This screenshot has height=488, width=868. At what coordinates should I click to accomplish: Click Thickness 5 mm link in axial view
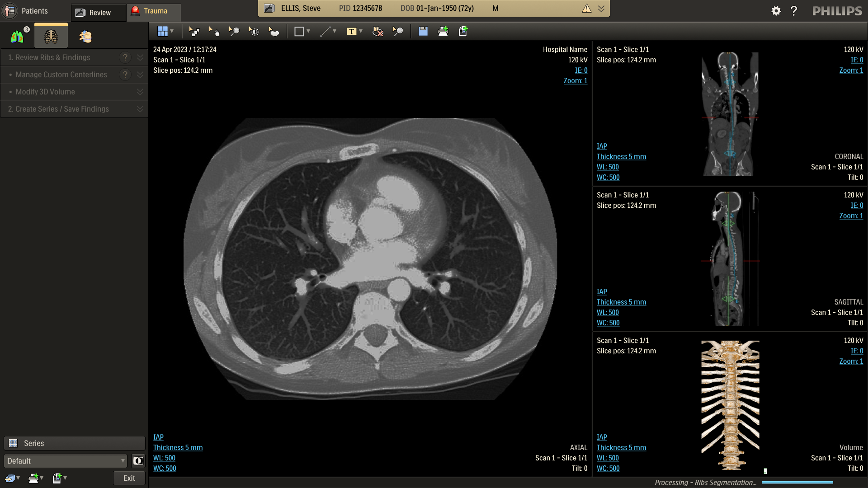tap(178, 447)
